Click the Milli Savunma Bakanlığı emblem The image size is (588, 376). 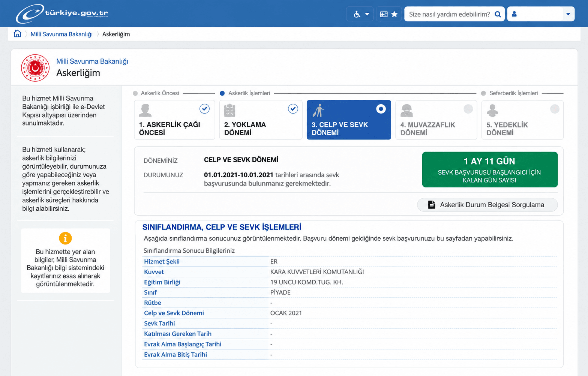[x=35, y=68]
